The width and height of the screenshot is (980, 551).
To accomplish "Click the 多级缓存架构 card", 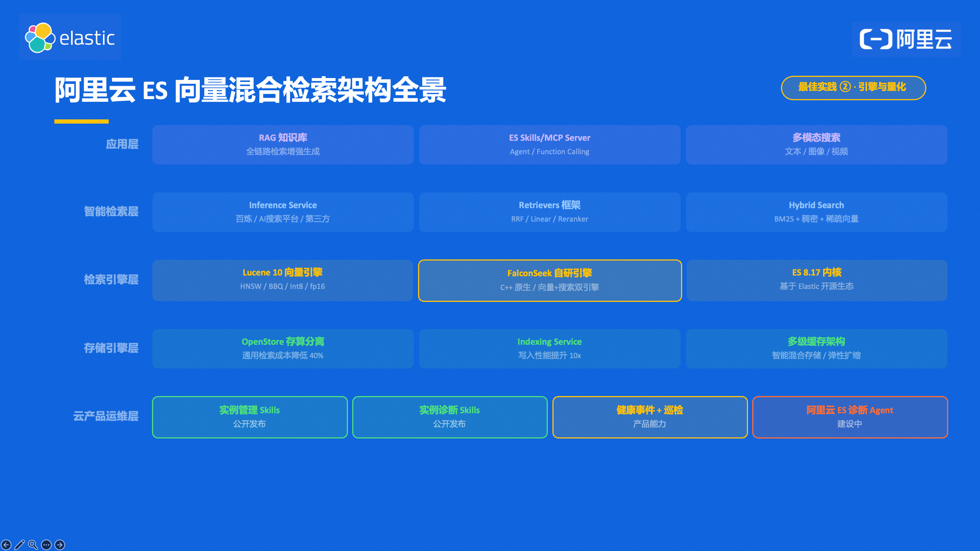I will pyautogui.click(x=817, y=349).
